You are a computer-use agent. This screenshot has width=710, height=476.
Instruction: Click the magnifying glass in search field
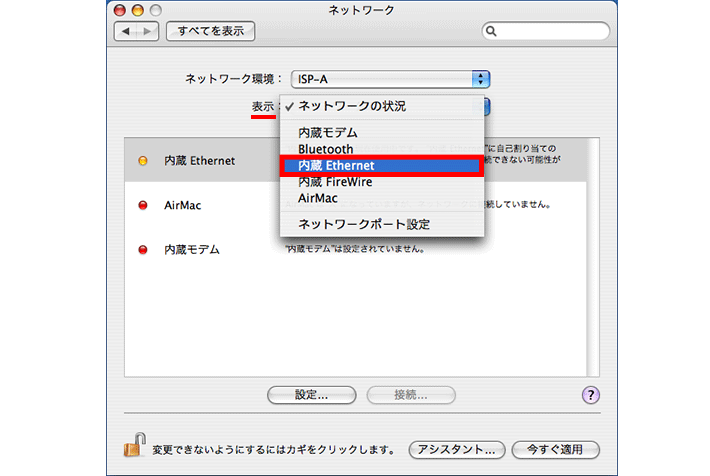pyautogui.click(x=493, y=32)
